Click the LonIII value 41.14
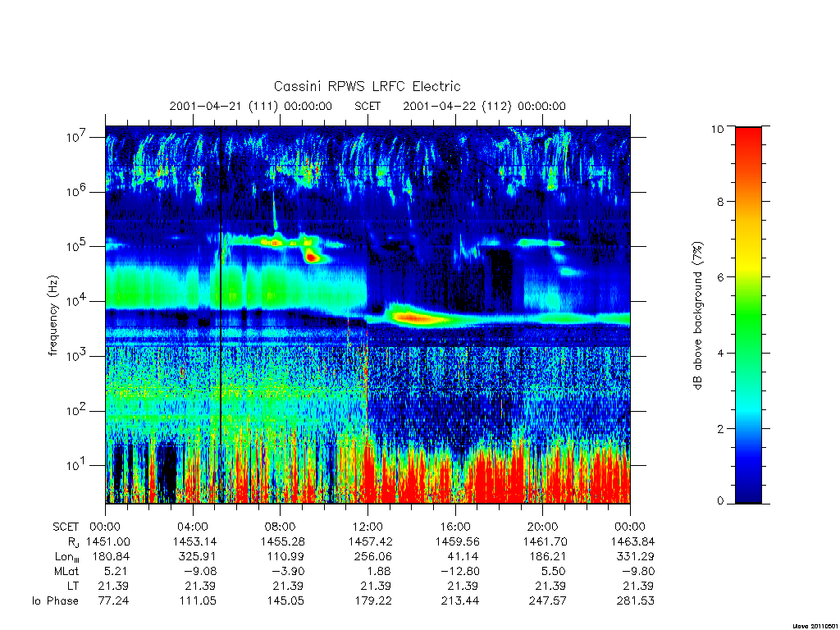Viewport: 840px width, 630px height. tap(464, 557)
